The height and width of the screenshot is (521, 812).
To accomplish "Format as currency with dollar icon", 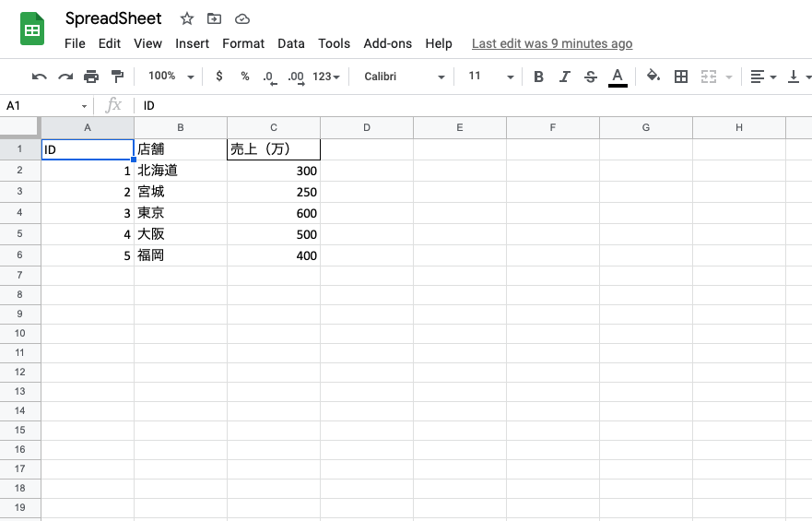I will tap(219, 77).
